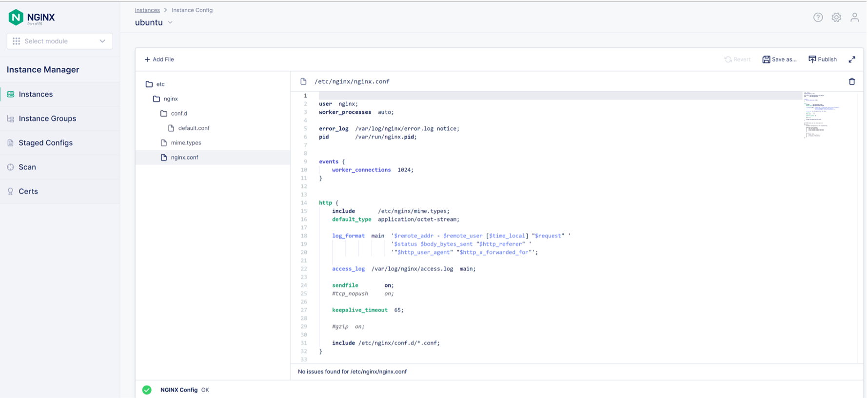
Task: Click the default_type directive
Action: click(352, 220)
